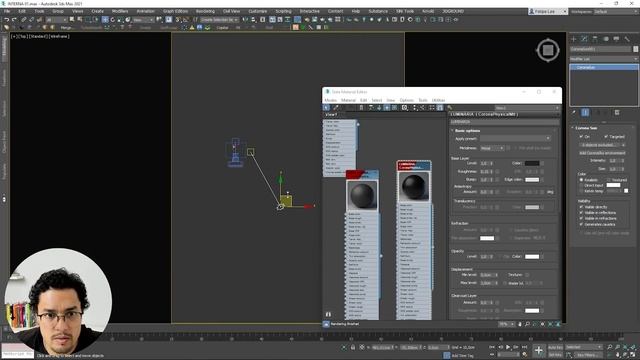640x360 pixels.
Task: Switch to View1 tab in Slate editor
Action: click(x=331, y=115)
